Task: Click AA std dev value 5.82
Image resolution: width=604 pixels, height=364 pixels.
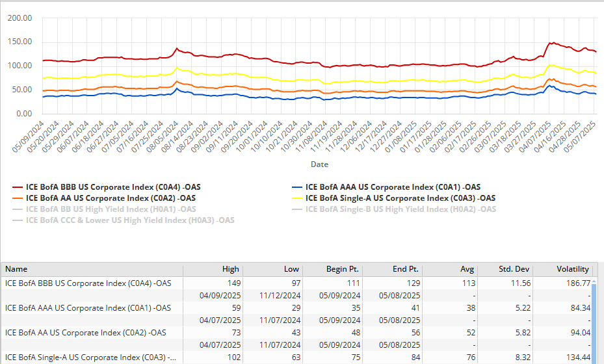Action: click(x=523, y=332)
